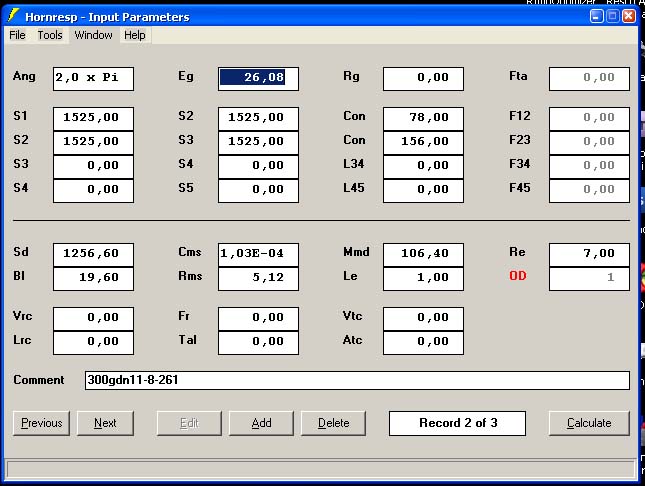
Task: Close the Hornresp window
Action: pos(628,16)
